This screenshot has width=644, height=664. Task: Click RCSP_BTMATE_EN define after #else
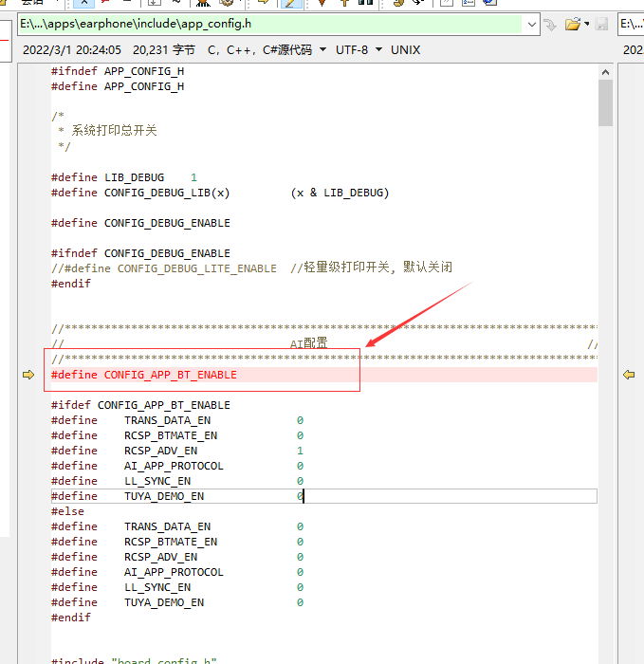(x=177, y=542)
